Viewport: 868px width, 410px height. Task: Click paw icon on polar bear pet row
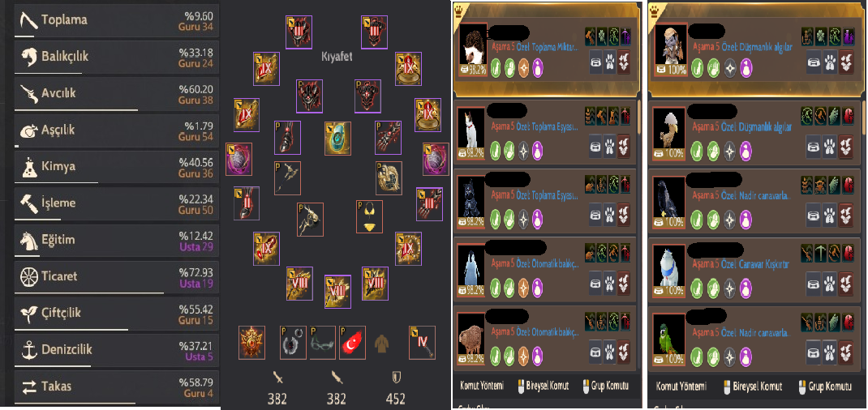(x=829, y=284)
